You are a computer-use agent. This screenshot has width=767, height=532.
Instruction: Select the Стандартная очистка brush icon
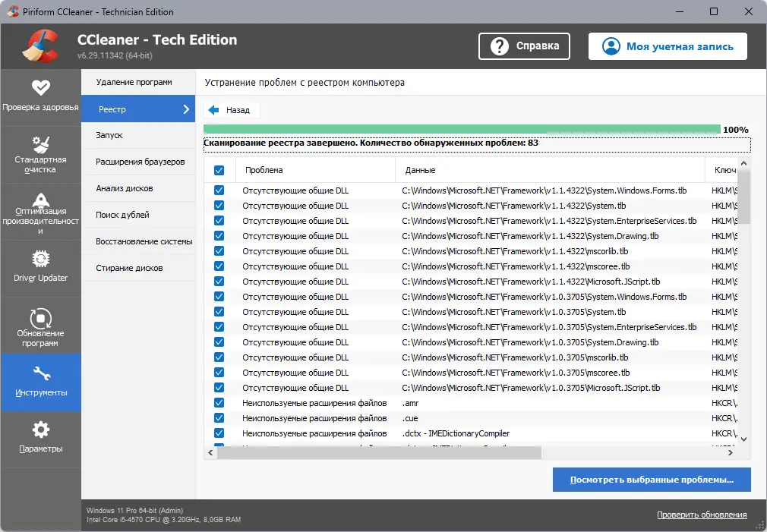[x=41, y=146]
